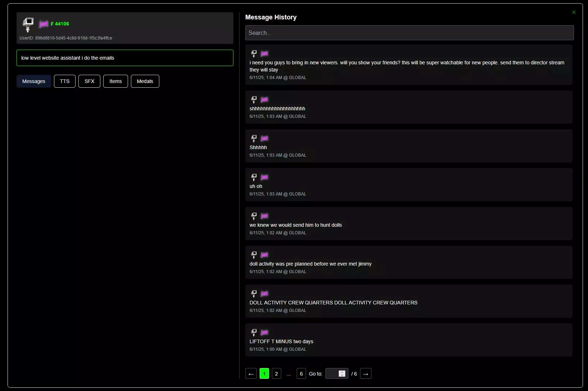Close the user profile dialog
This screenshot has width=588, height=391.
point(574,12)
